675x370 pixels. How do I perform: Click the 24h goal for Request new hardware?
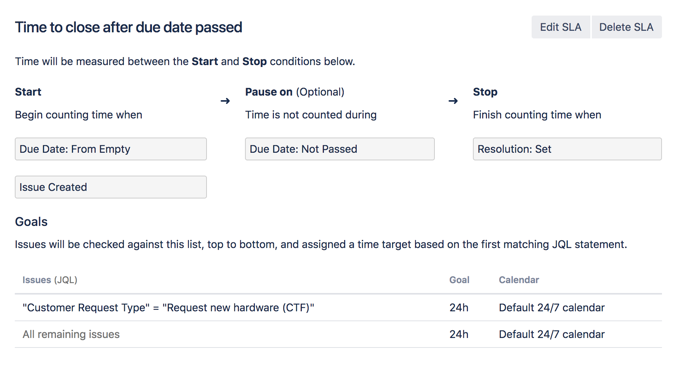459,308
